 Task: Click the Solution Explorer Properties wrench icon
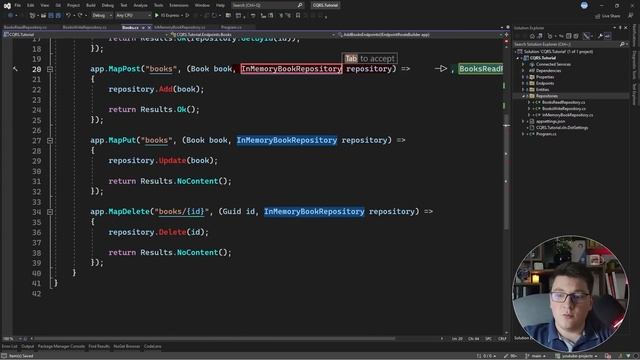point(600,36)
